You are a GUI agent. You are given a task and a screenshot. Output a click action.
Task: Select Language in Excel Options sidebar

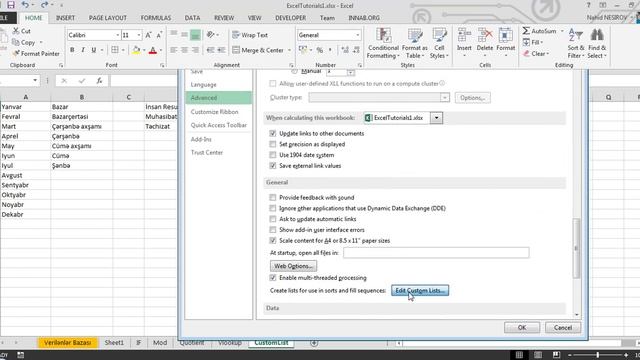(203, 84)
